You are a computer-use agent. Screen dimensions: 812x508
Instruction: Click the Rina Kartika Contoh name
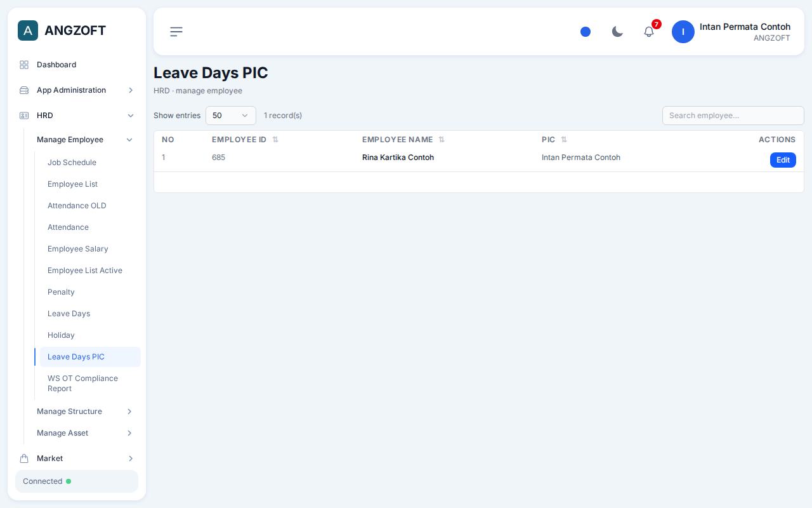point(398,157)
